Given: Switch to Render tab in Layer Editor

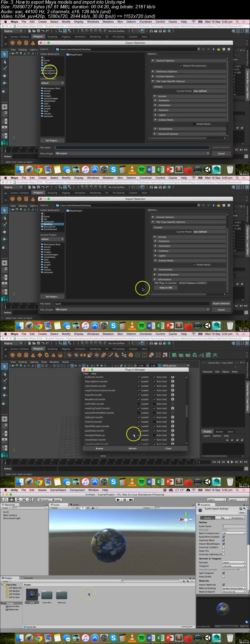Looking at the screenshot, I should (219, 432).
